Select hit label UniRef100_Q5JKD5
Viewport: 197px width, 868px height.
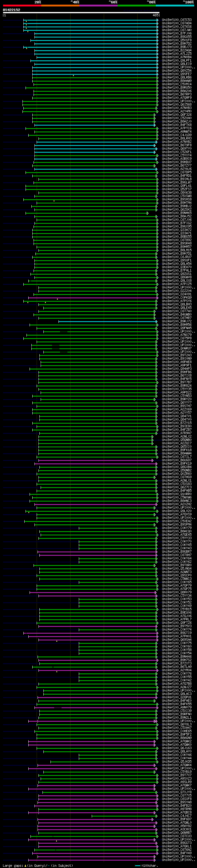[x=176, y=761]
